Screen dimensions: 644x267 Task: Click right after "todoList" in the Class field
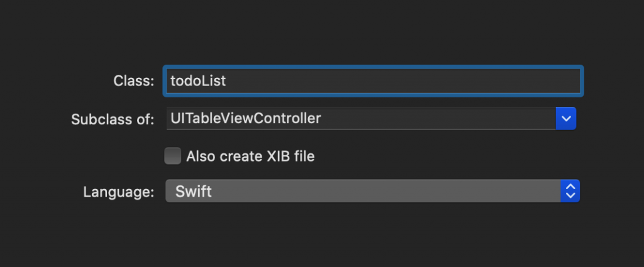pos(228,81)
